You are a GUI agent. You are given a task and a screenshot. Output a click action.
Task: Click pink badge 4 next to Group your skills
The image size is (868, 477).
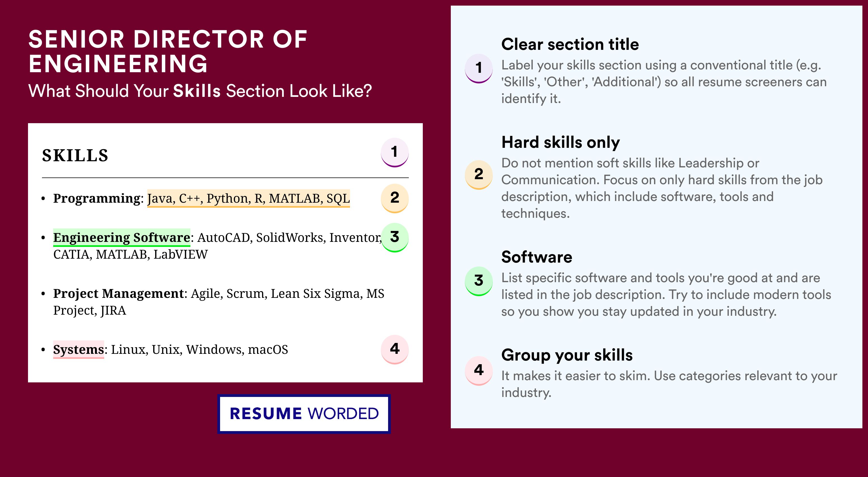479,371
